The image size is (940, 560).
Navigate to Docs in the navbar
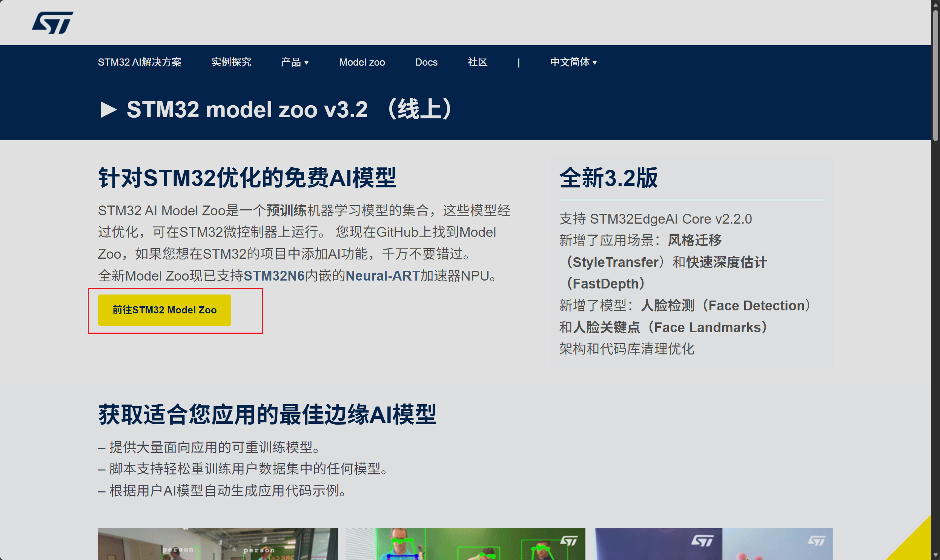tap(426, 62)
